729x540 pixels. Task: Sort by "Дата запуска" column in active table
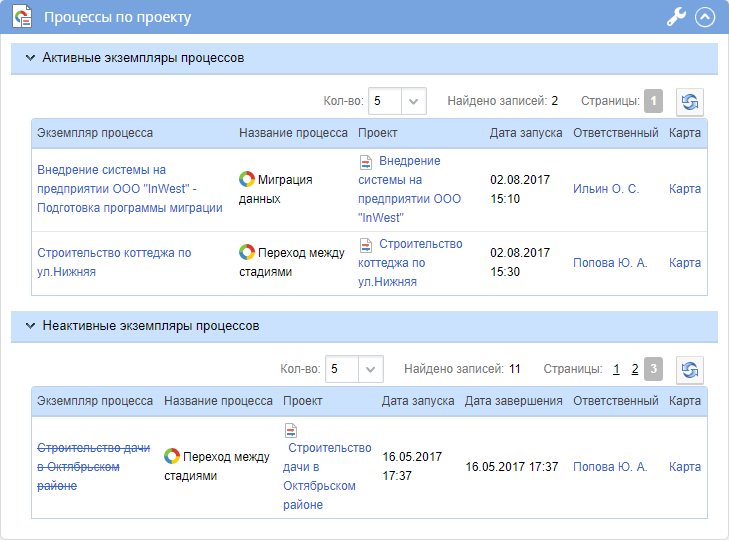(526, 133)
